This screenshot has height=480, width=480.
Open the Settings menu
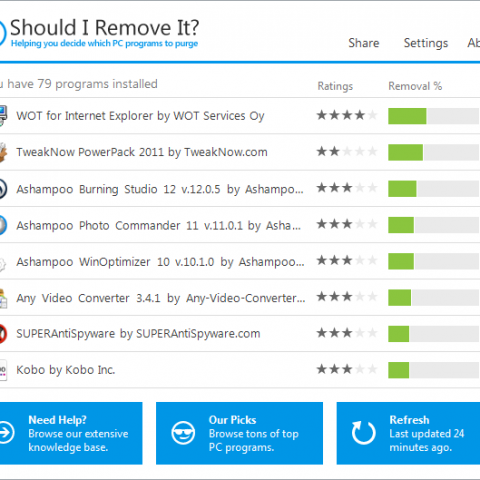[x=426, y=43]
